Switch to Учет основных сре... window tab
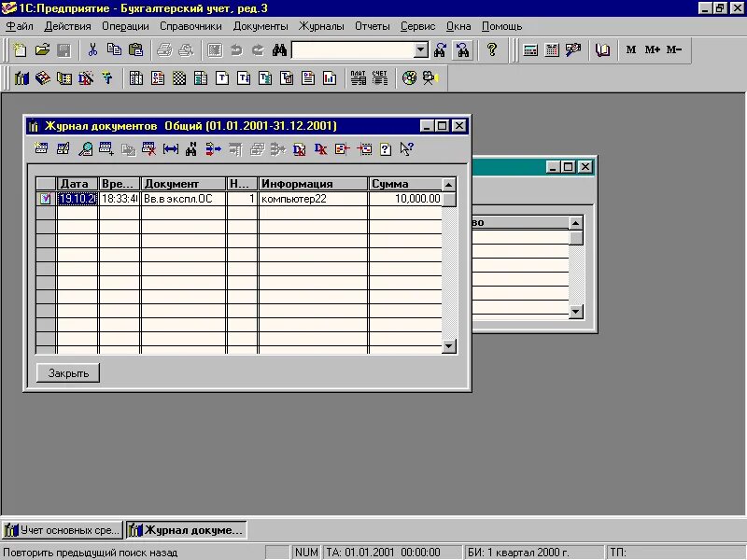Image resolution: width=747 pixels, height=560 pixels. point(63,530)
